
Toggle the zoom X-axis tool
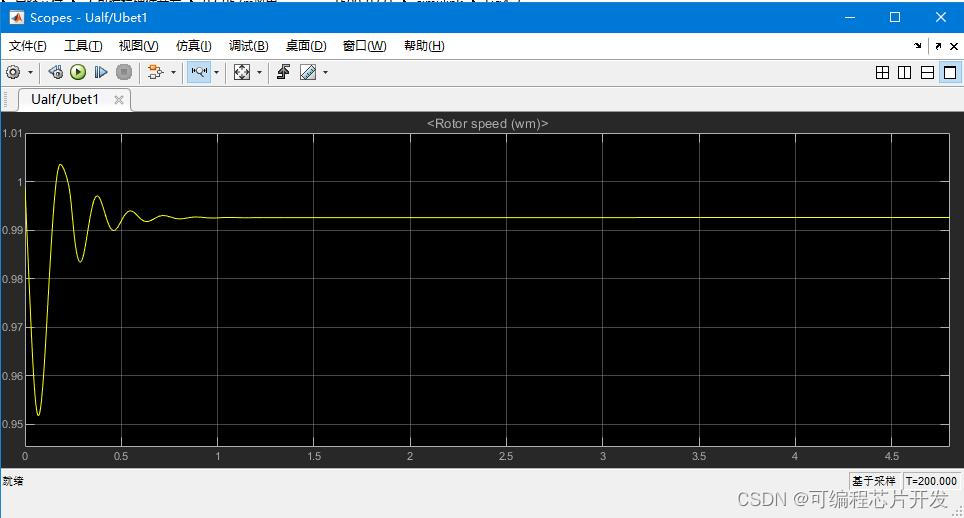click(x=199, y=73)
